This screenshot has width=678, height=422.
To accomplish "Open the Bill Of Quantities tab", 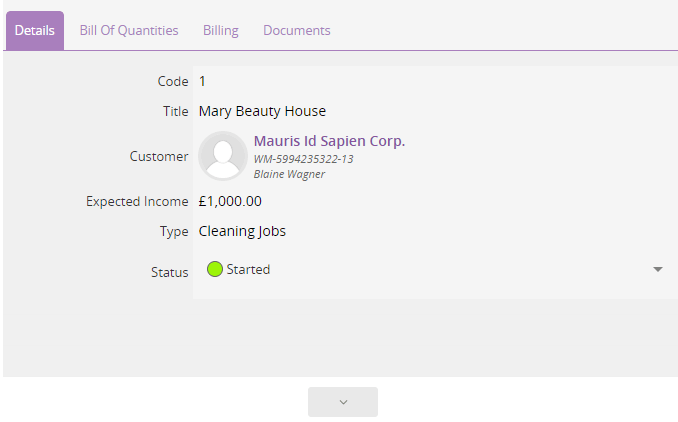I will click(129, 31).
